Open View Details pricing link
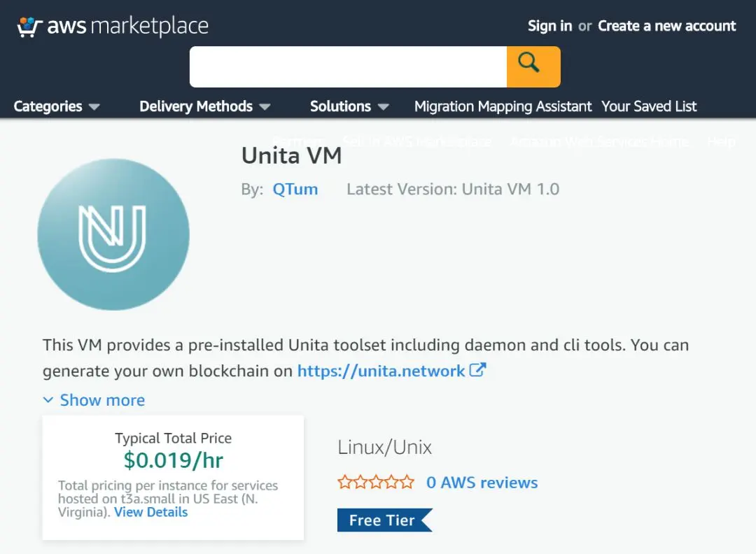This screenshot has height=554, width=756. (x=150, y=512)
